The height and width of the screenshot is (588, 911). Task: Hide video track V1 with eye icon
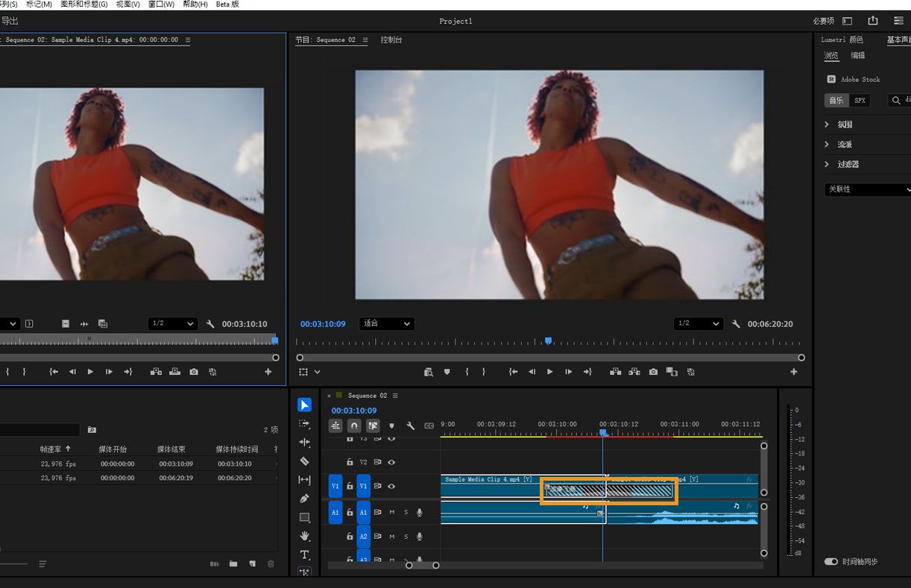point(391,486)
